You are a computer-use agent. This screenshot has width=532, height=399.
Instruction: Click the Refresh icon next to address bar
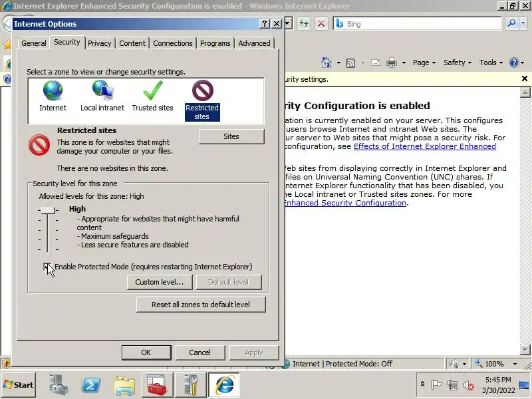point(304,23)
